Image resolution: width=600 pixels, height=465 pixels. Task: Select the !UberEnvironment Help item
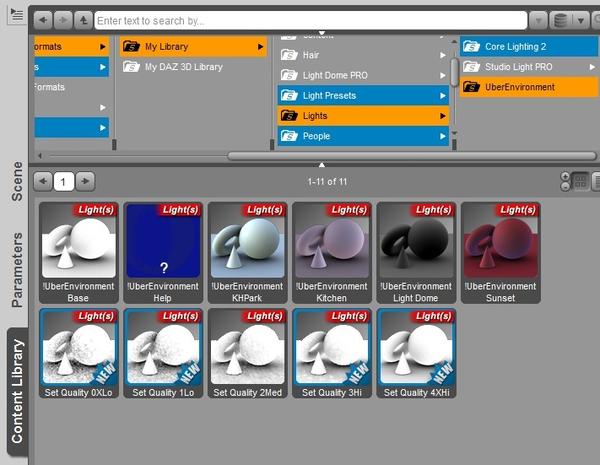point(163,253)
